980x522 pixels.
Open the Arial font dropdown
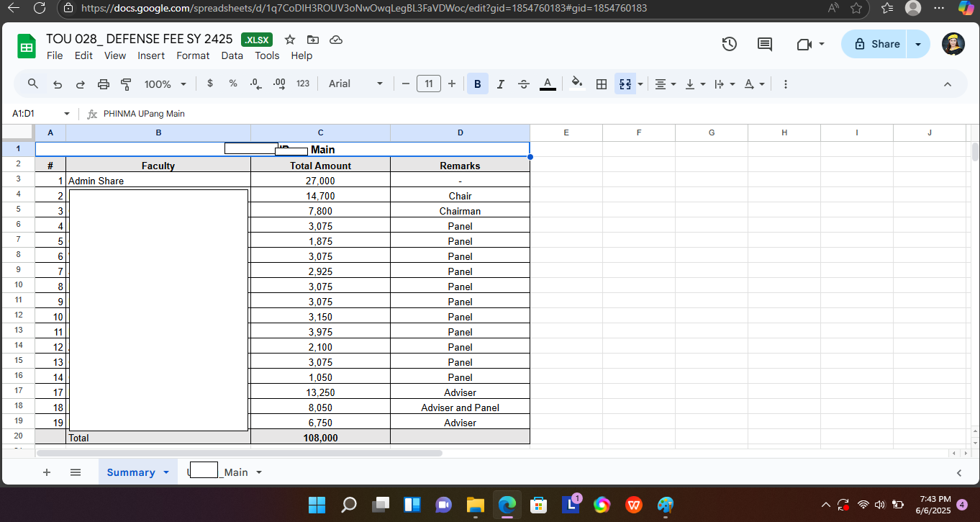355,84
